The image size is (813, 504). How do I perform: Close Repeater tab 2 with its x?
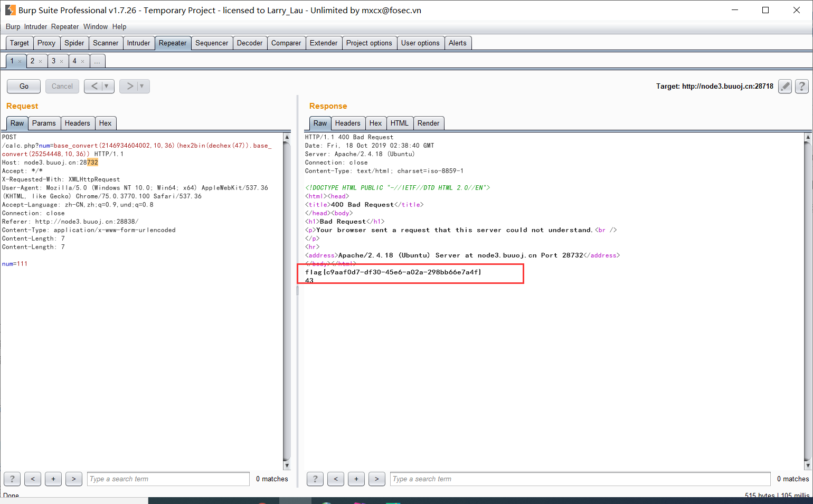point(40,61)
